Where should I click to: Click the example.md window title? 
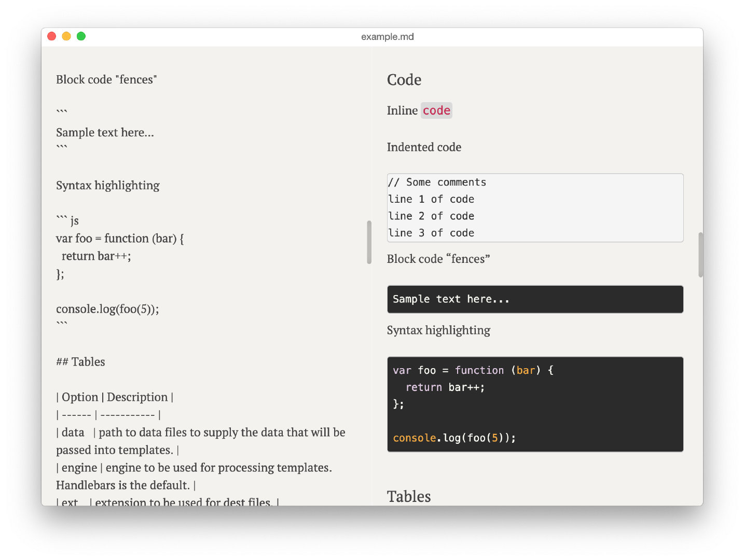pyautogui.click(x=388, y=37)
